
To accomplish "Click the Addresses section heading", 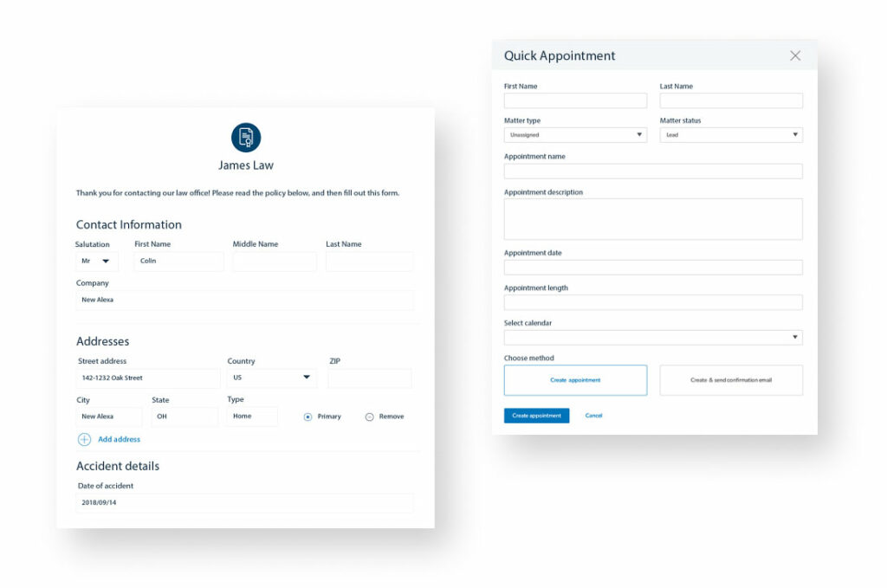I will click(x=102, y=341).
